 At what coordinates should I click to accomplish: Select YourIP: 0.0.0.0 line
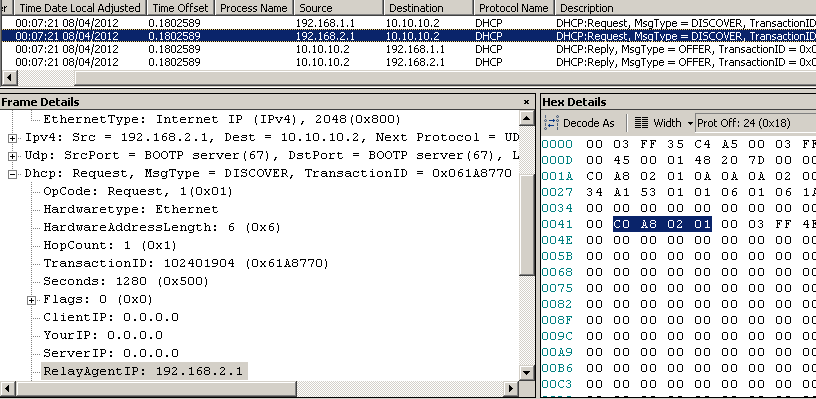tap(103, 335)
